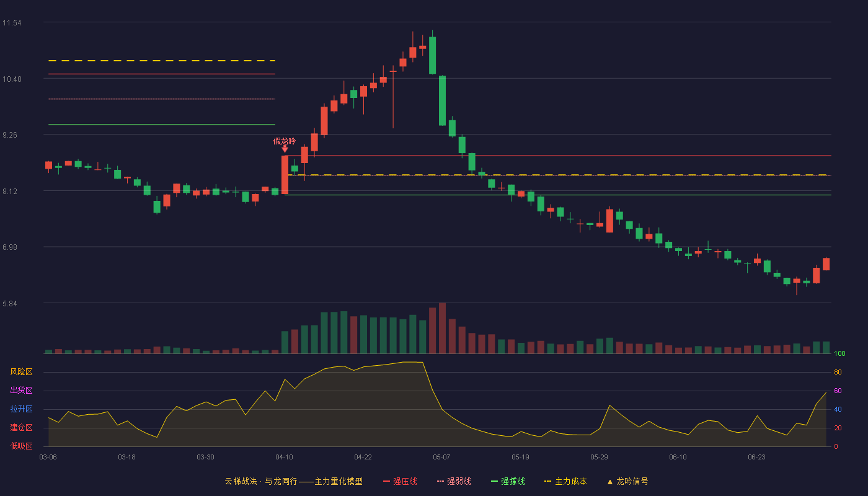Click the 10.40 price axis label
The width and height of the screenshot is (868, 496).
click(x=12, y=79)
